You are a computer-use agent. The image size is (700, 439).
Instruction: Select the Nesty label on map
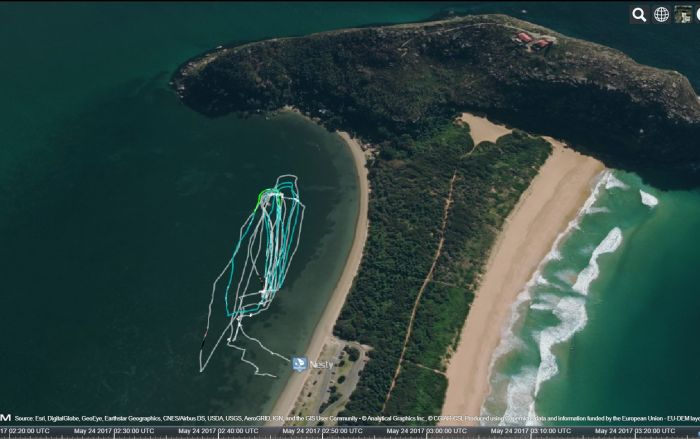point(321,365)
